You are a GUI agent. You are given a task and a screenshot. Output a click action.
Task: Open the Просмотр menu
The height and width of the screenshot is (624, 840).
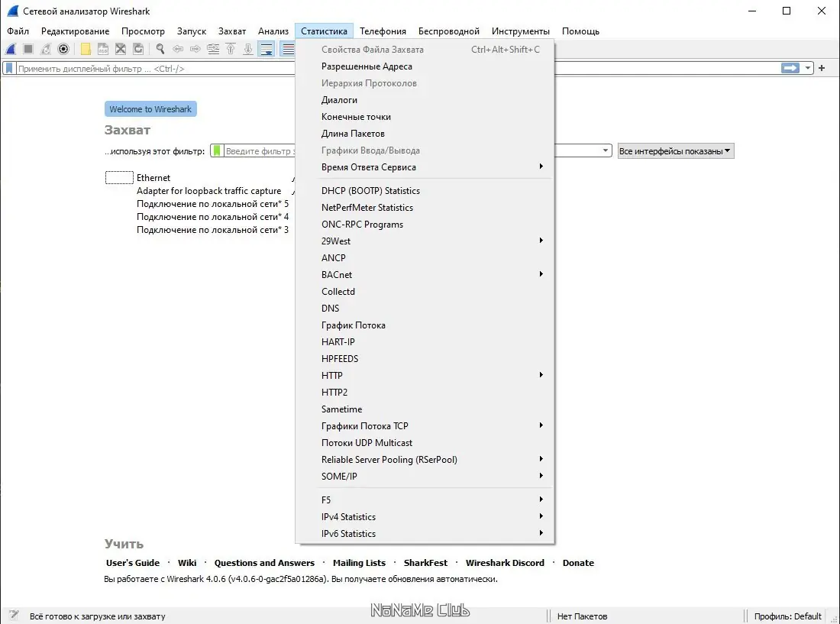point(143,31)
